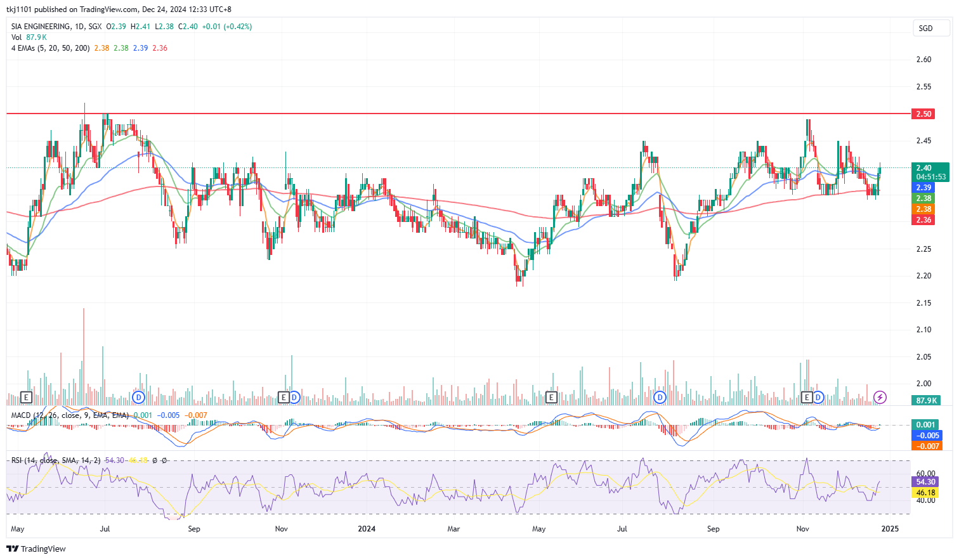Click the earnings E marker near November 2024

pos(807,398)
